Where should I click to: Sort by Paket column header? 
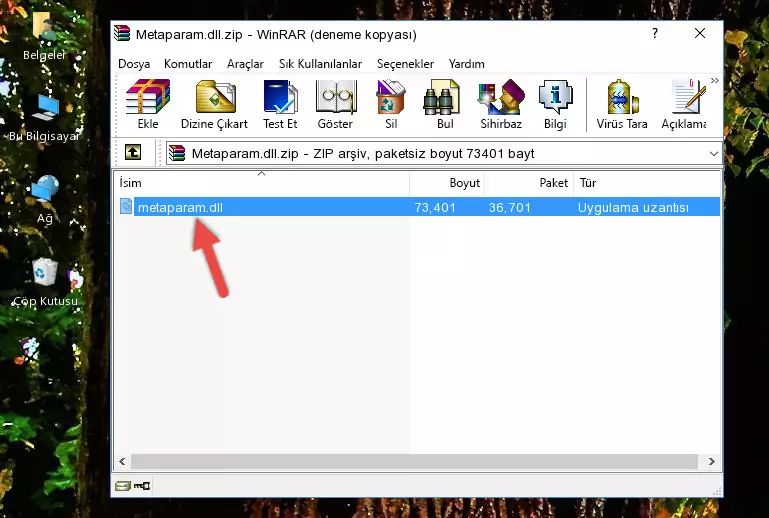pyautogui.click(x=529, y=182)
